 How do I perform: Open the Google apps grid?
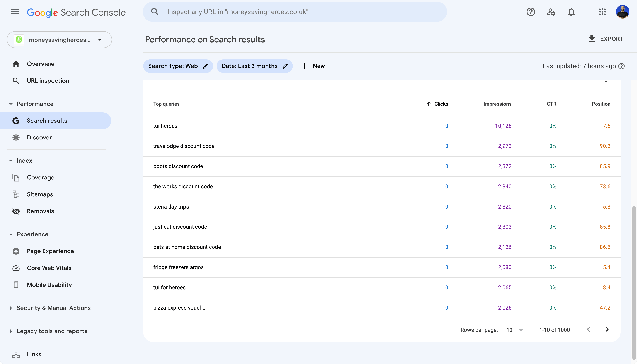(603, 12)
